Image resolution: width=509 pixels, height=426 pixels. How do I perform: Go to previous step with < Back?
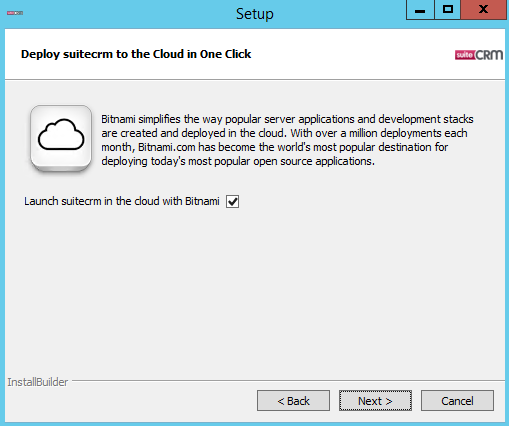tap(293, 401)
